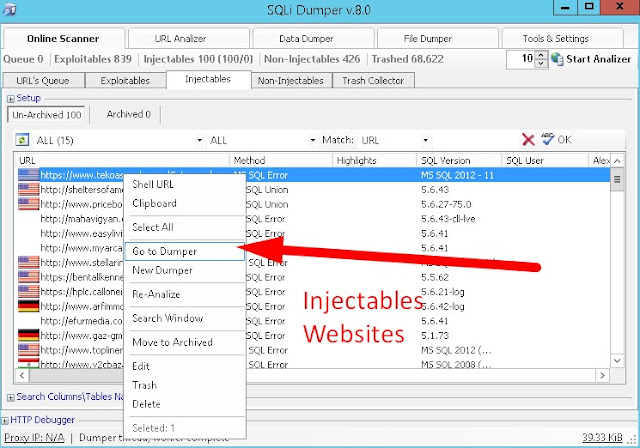Click the globe icon next to Start Analizer
640x448 pixels.
(x=557, y=59)
